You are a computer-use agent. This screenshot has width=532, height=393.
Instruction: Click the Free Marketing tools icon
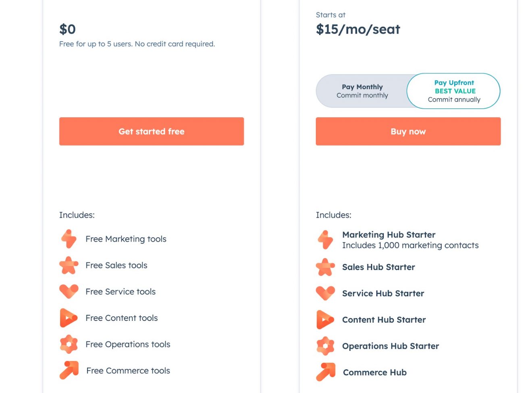(x=69, y=239)
